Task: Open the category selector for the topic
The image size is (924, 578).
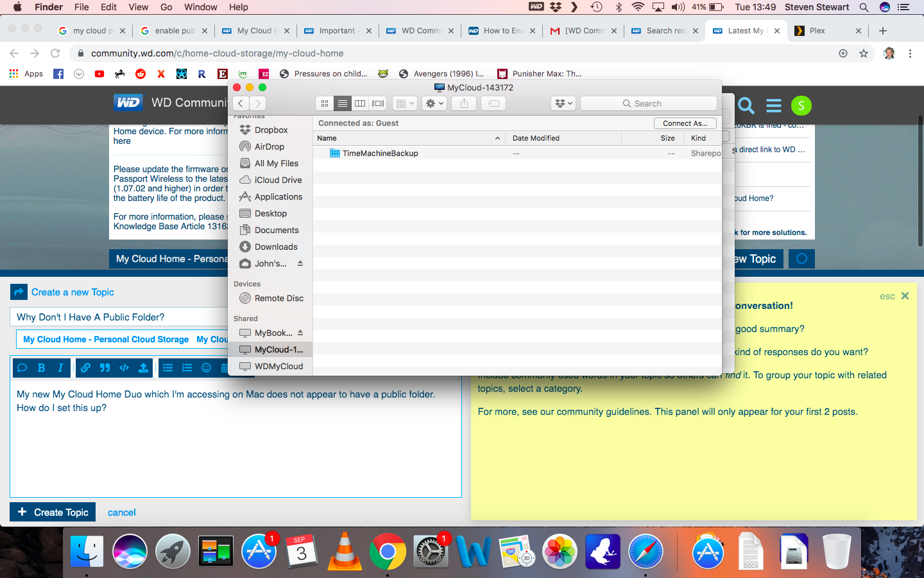Action: [122, 339]
